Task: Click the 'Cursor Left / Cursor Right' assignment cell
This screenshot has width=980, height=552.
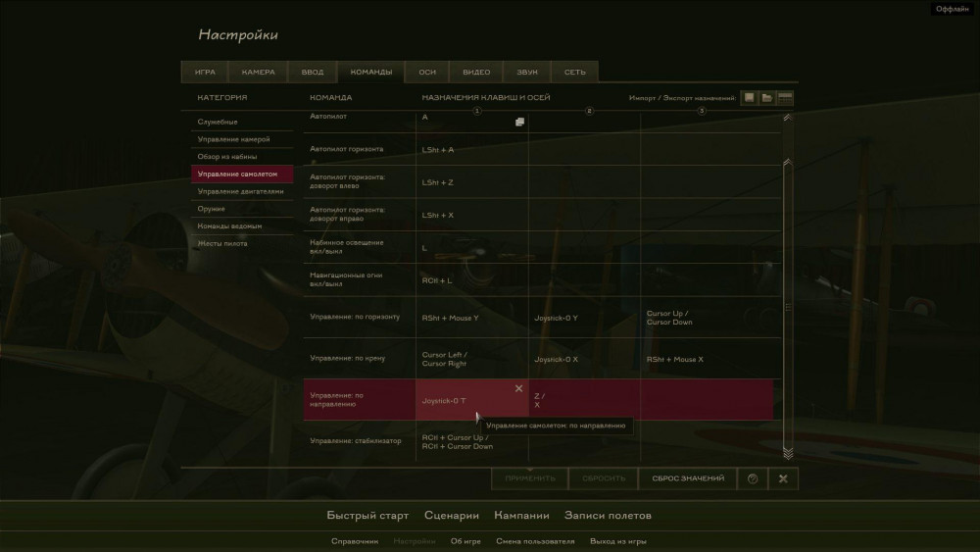Action: coord(472,359)
